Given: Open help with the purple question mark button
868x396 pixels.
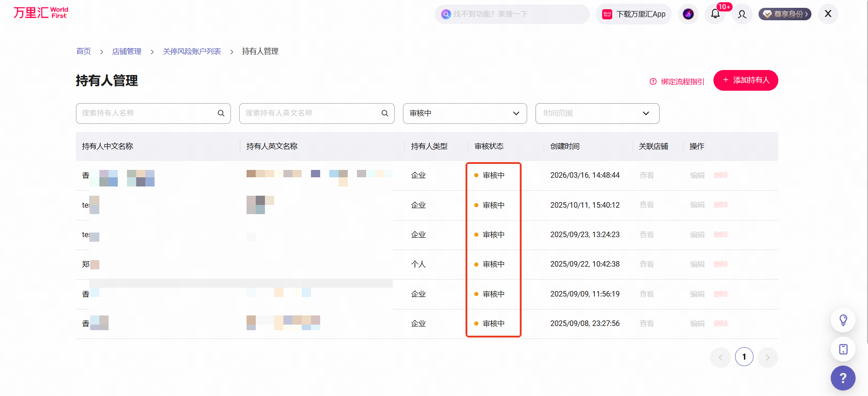Looking at the screenshot, I should click(843, 378).
